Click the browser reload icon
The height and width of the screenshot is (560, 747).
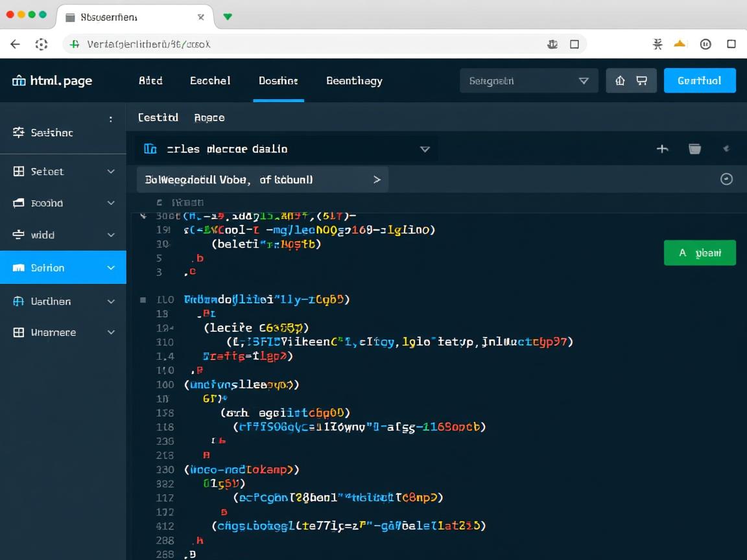[x=41, y=44]
